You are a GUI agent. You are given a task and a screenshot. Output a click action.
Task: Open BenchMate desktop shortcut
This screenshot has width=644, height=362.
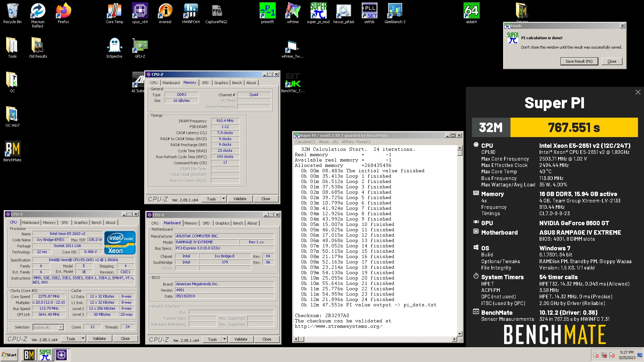click(x=12, y=152)
